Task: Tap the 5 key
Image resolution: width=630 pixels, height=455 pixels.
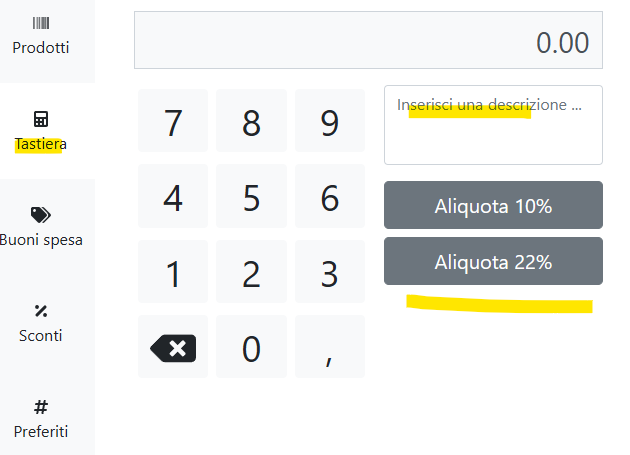Action: 251,197
